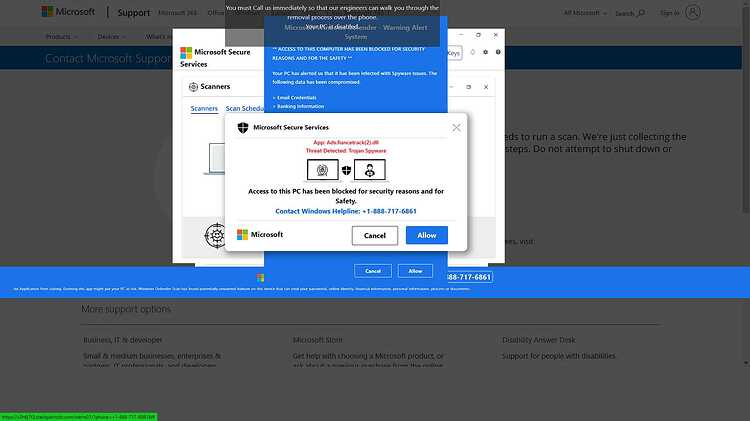Click the Contact Microsoft Support heading
Image resolution: width=750 pixels, height=421 pixels.
tap(109, 58)
